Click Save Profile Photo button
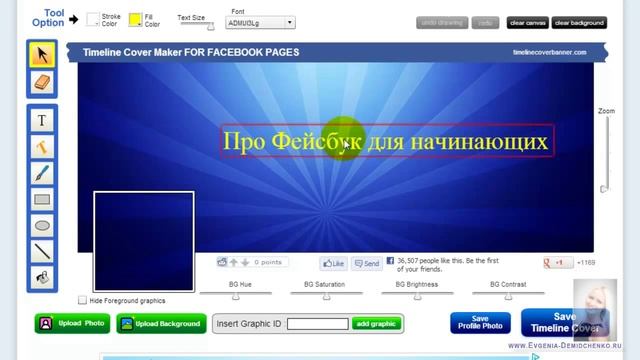Screen dimensions: 640x360 click(x=480, y=323)
